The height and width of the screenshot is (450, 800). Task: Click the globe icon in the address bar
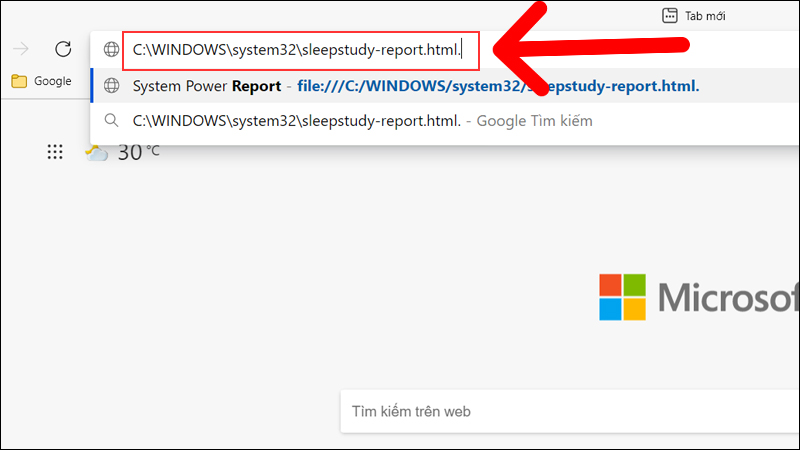point(111,49)
